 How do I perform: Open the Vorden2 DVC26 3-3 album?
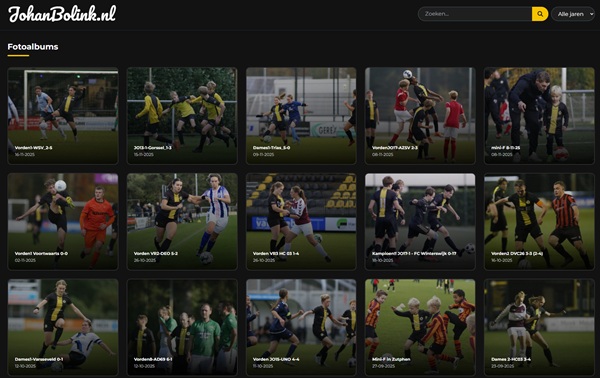click(x=539, y=222)
